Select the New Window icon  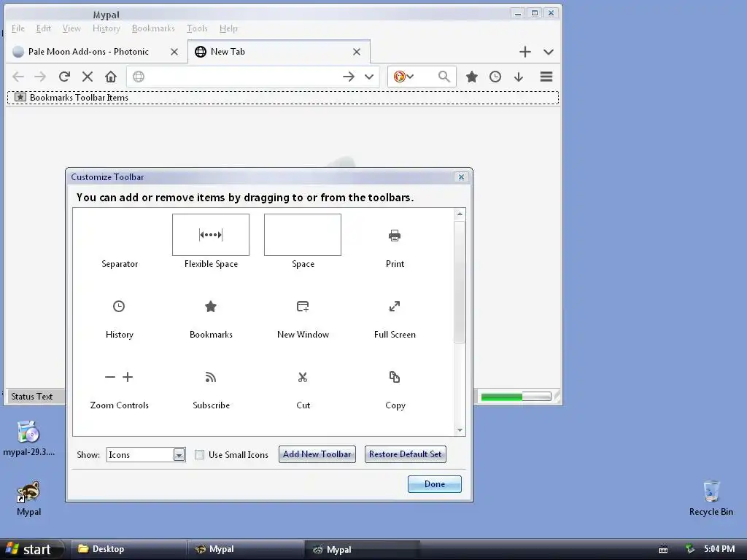point(303,306)
